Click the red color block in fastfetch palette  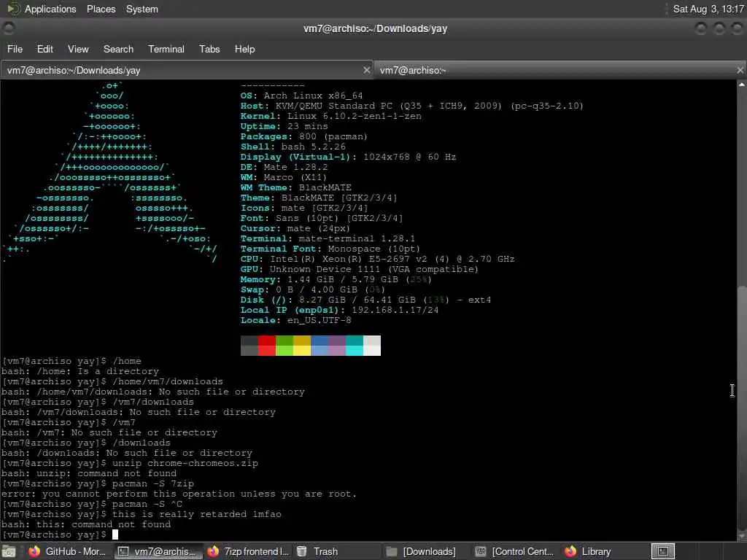click(x=267, y=345)
